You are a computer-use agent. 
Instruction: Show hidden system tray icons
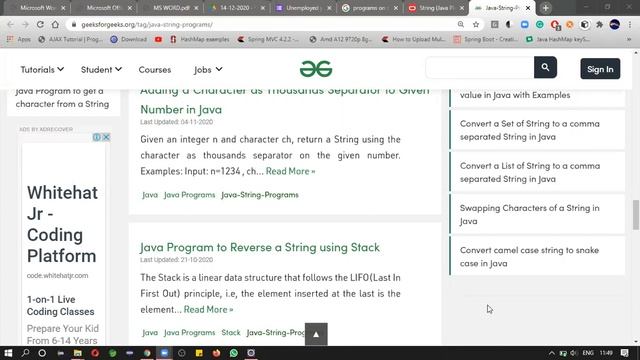point(551,353)
